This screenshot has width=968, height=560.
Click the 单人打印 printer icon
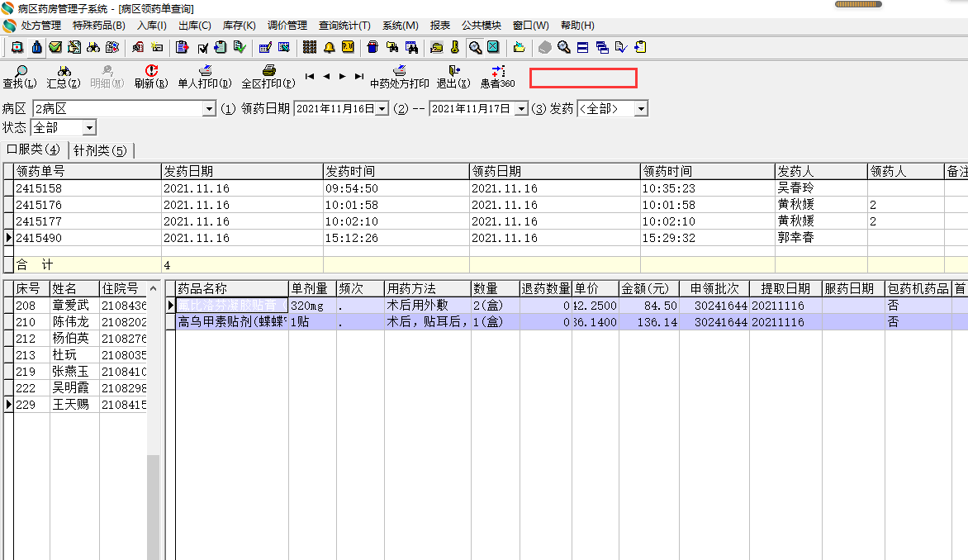click(205, 72)
